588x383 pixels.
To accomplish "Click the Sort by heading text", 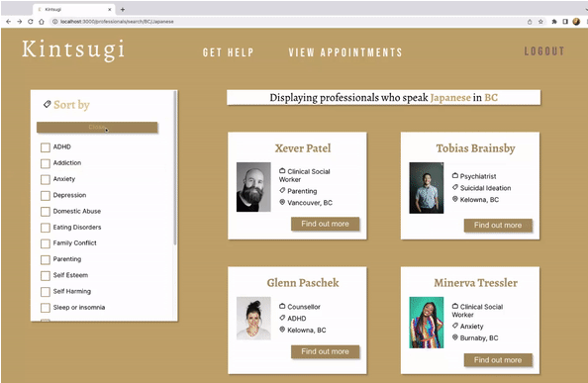I will click(71, 105).
